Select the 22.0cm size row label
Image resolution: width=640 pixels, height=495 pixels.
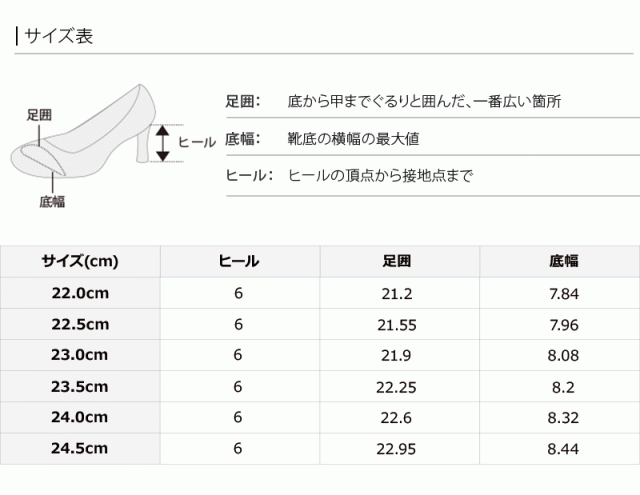coord(80,294)
